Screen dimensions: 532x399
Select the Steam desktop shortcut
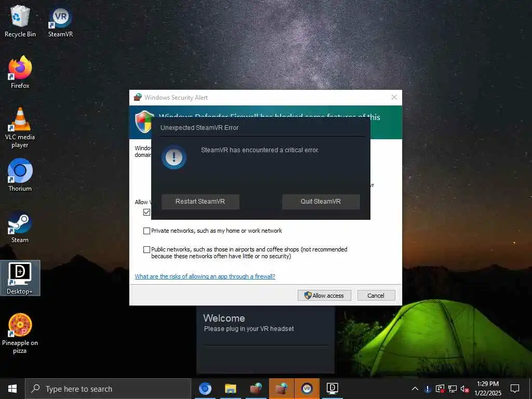click(x=20, y=227)
